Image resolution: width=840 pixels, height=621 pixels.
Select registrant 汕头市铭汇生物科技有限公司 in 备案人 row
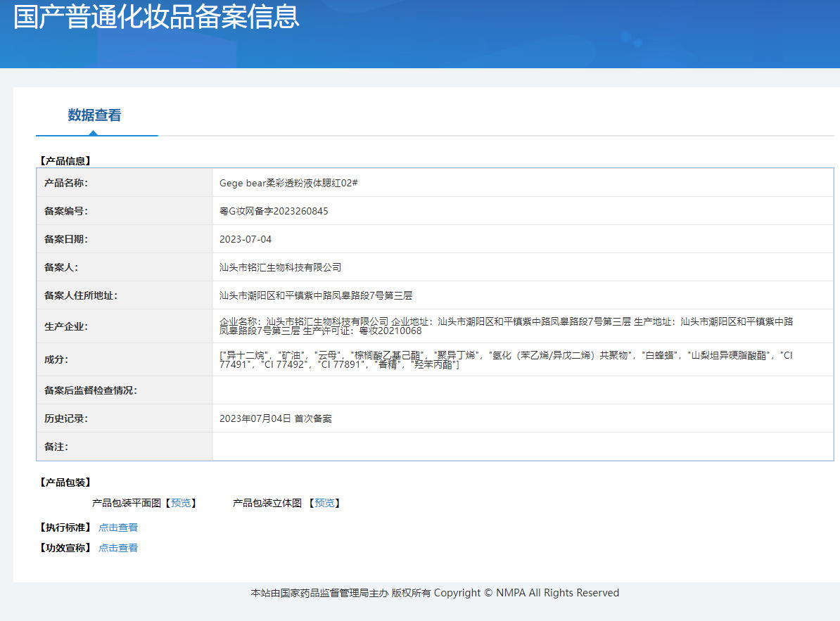pos(280,267)
